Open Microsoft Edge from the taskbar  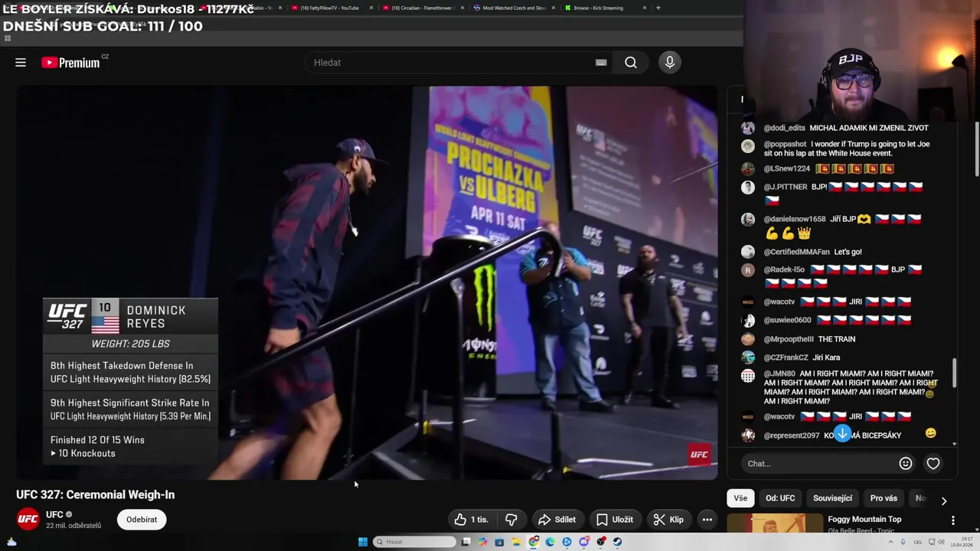pyautogui.click(x=550, y=542)
